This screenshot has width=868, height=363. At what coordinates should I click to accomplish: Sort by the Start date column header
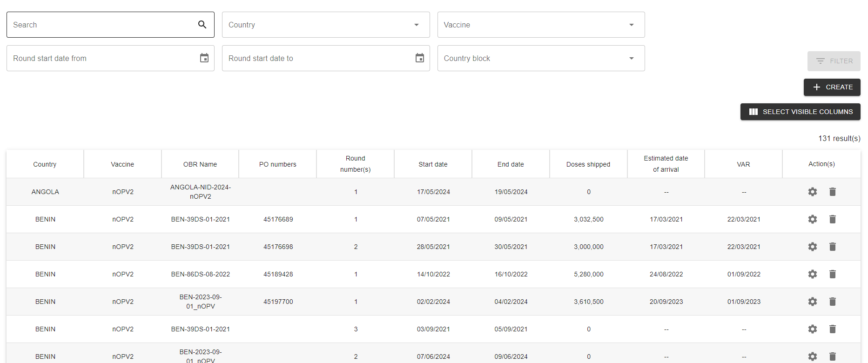(432, 164)
